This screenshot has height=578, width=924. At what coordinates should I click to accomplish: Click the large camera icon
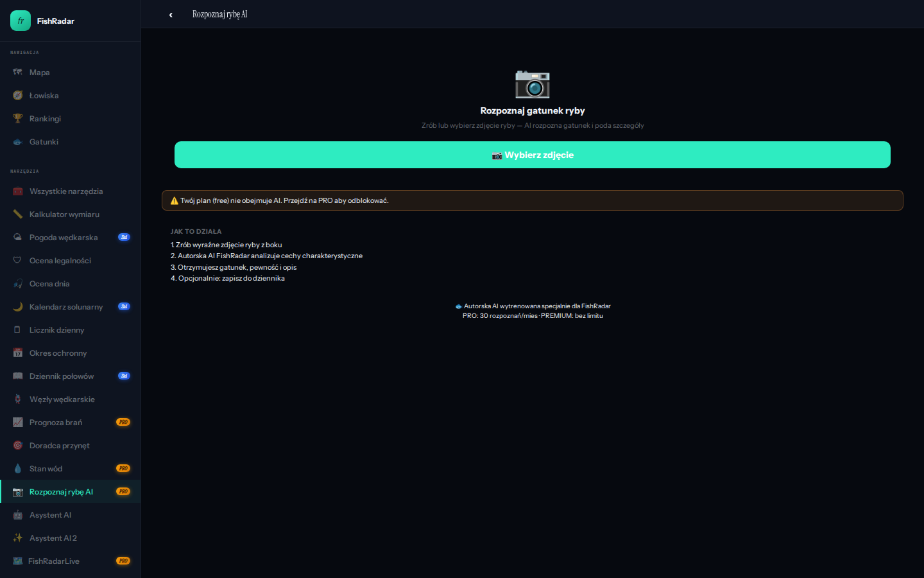pos(532,84)
